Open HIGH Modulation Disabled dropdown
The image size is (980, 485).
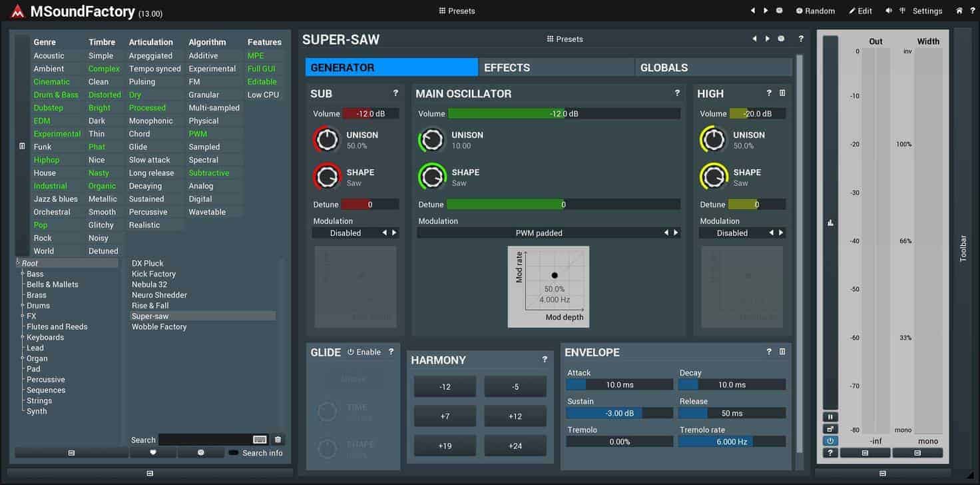[x=742, y=233]
